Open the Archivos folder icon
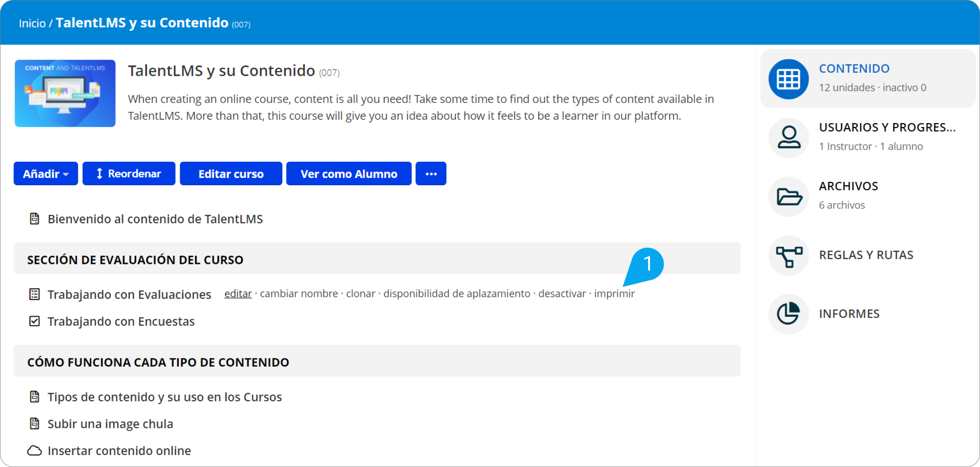The width and height of the screenshot is (980, 467). pyautogui.click(x=788, y=197)
